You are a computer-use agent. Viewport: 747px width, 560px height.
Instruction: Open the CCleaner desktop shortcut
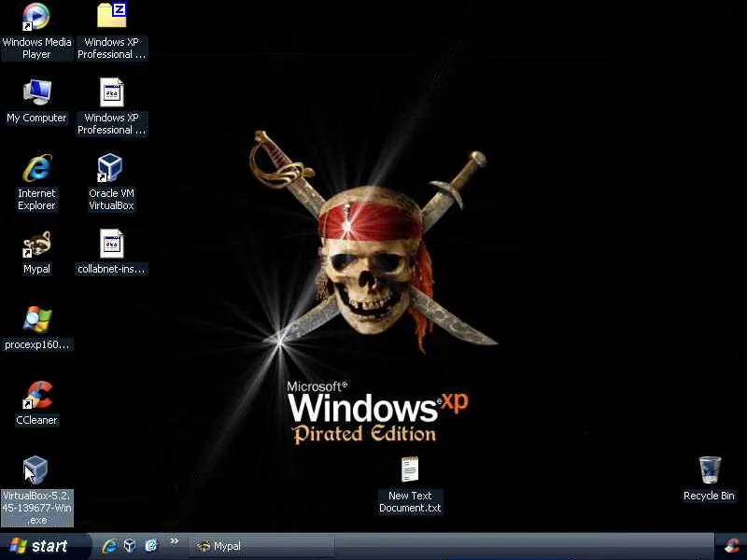click(x=36, y=403)
